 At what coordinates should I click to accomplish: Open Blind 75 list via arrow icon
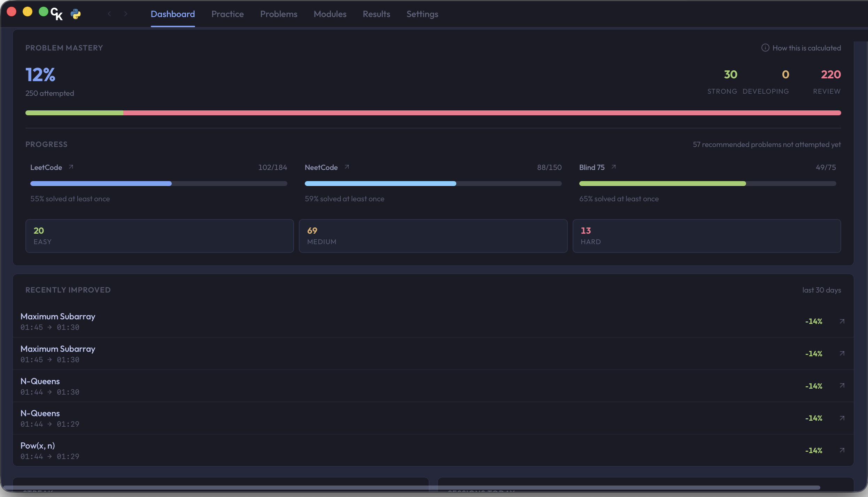tap(614, 167)
